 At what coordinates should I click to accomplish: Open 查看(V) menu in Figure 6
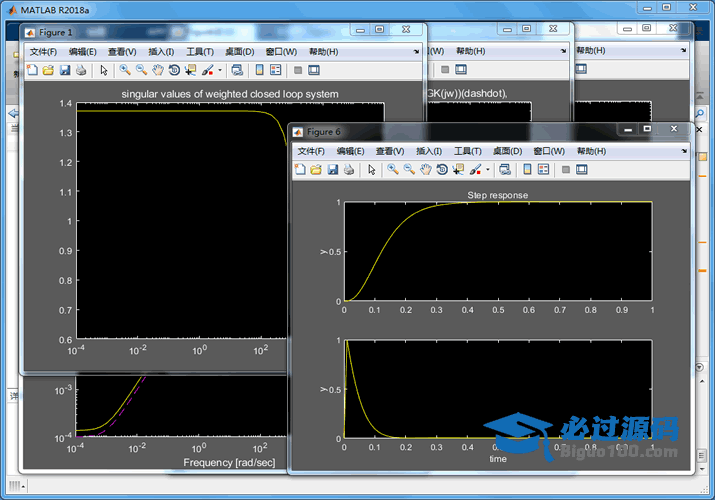coord(390,151)
